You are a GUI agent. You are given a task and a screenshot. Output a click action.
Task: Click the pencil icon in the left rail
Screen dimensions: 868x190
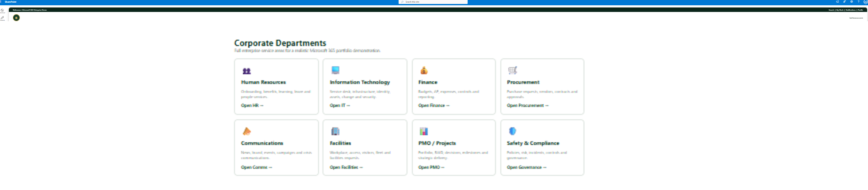[2, 18]
